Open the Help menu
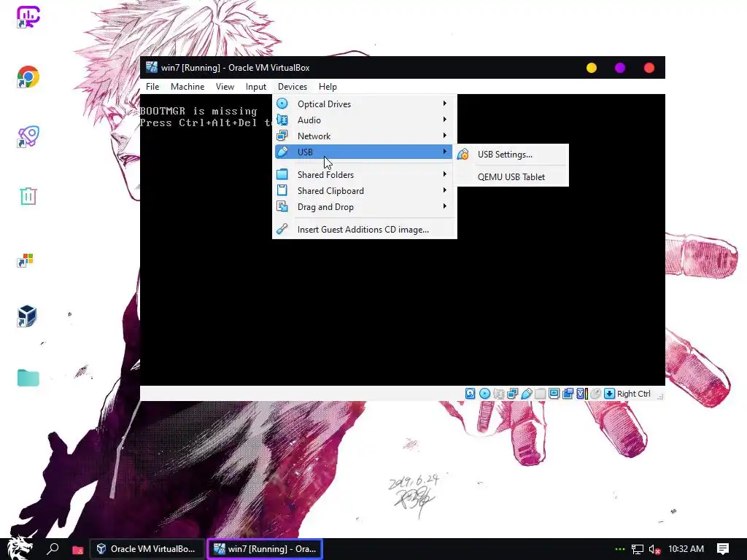Viewport: 747px width, 560px height. pos(328,87)
